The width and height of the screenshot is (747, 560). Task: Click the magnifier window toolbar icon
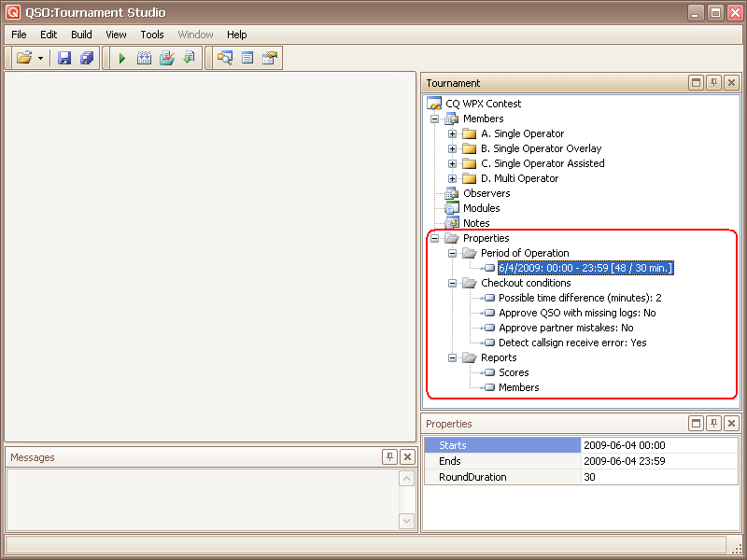pos(224,58)
